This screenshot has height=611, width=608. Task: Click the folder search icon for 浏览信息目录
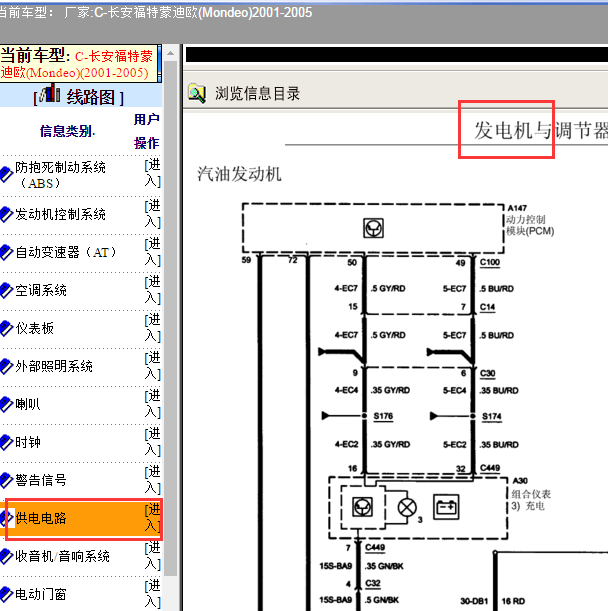click(197, 94)
